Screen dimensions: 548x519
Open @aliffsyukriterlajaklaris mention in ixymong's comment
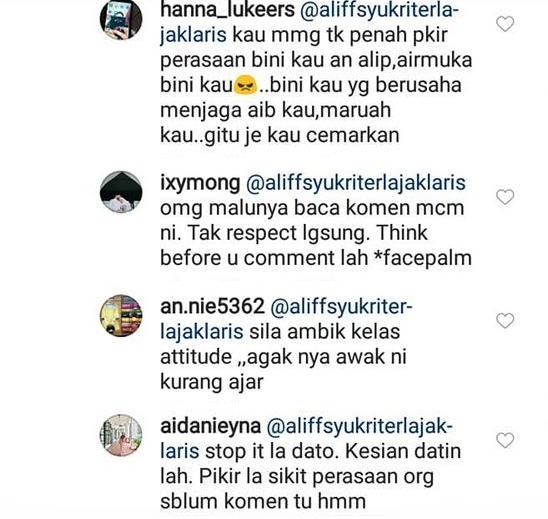coord(356,183)
